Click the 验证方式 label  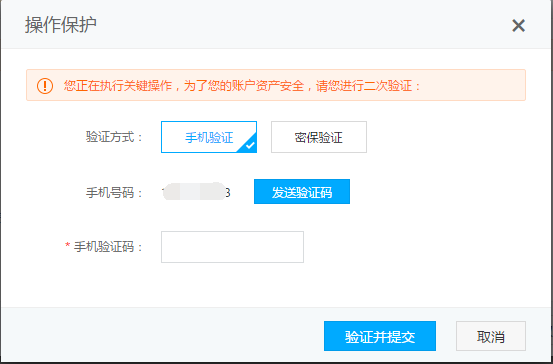(114, 137)
